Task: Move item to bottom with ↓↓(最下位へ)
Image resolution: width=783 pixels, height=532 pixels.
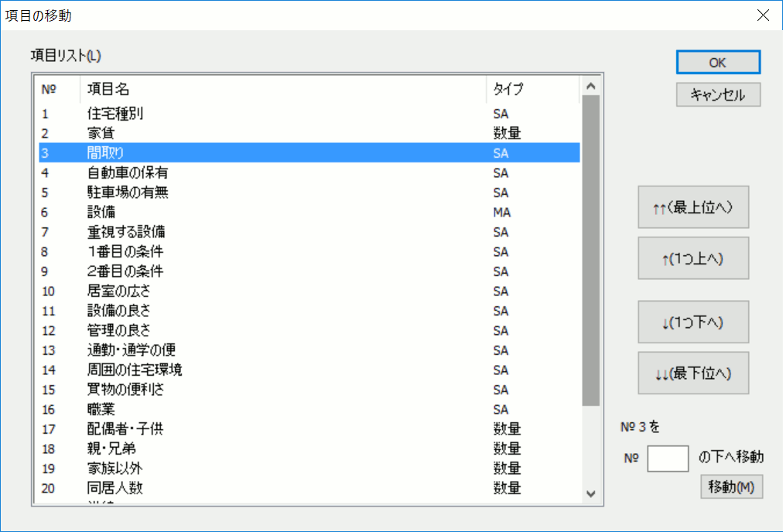Action: tap(693, 373)
